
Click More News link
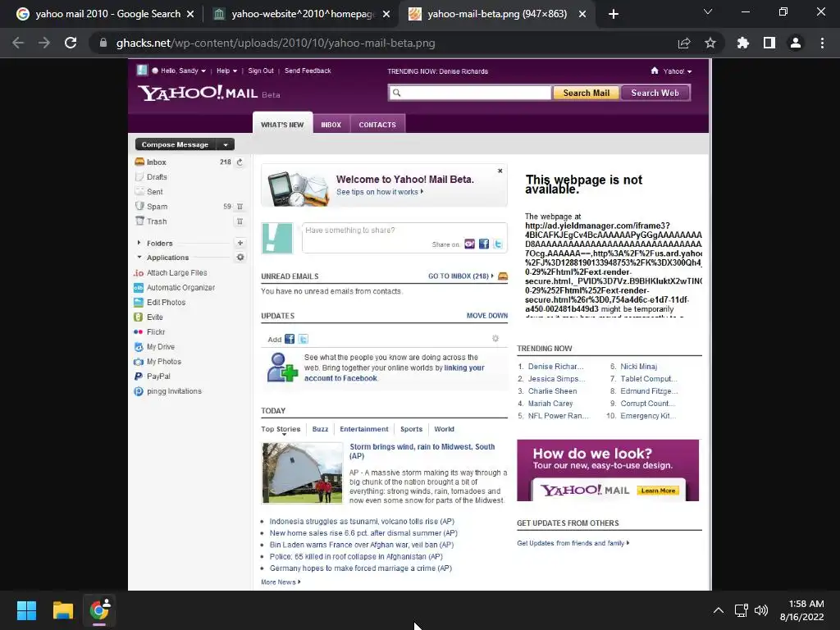pos(281,582)
